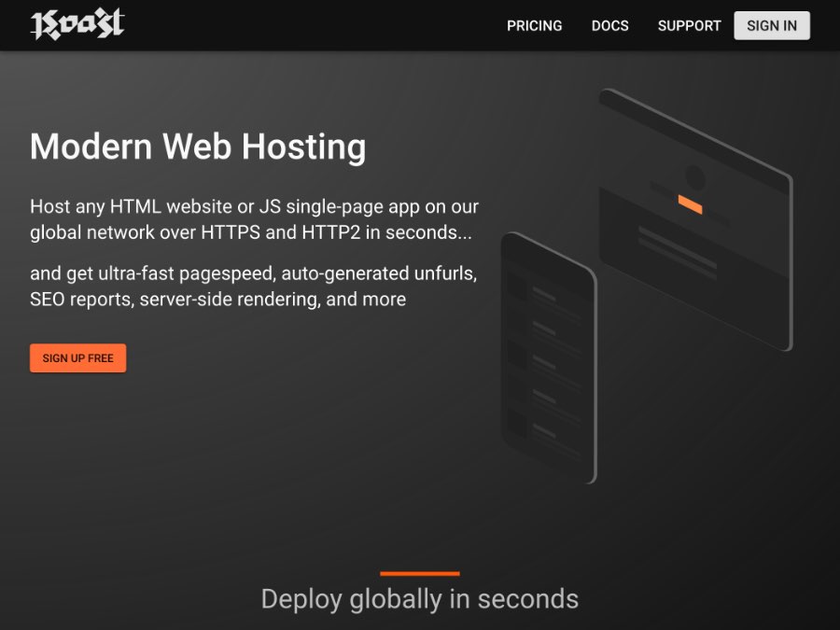Screen dimensions: 840x630
Task: Click the 'ultra-fast pagespeed' paragraph text
Action: pos(254,287)
